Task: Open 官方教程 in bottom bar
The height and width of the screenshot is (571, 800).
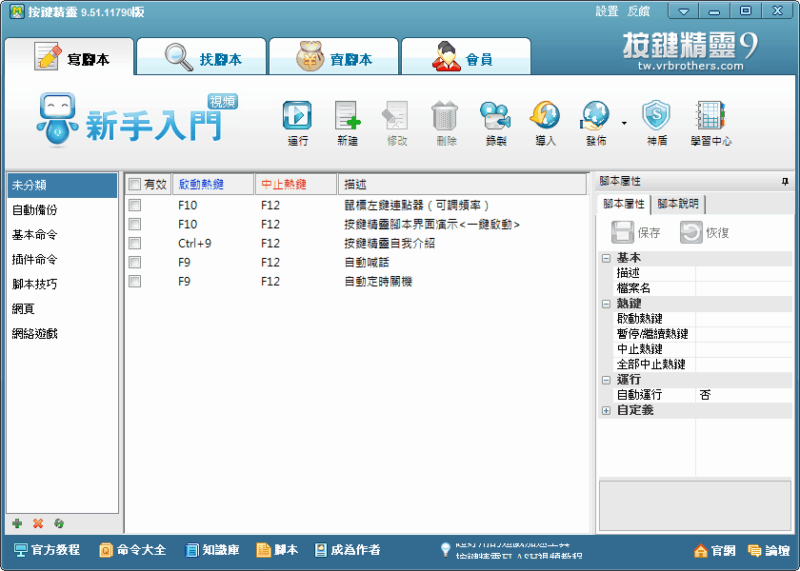Action: (x=46, y=550)
